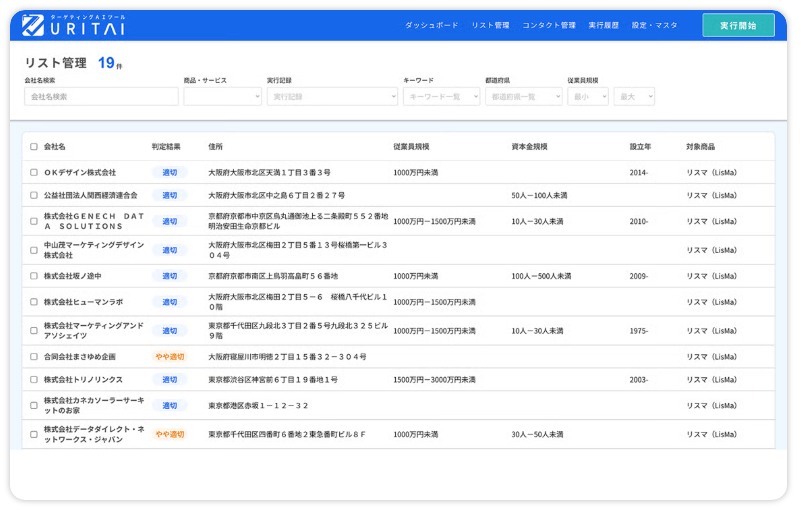
Task: Select the company name 株式会社坂ノ途中
Action: pos(73,276)
